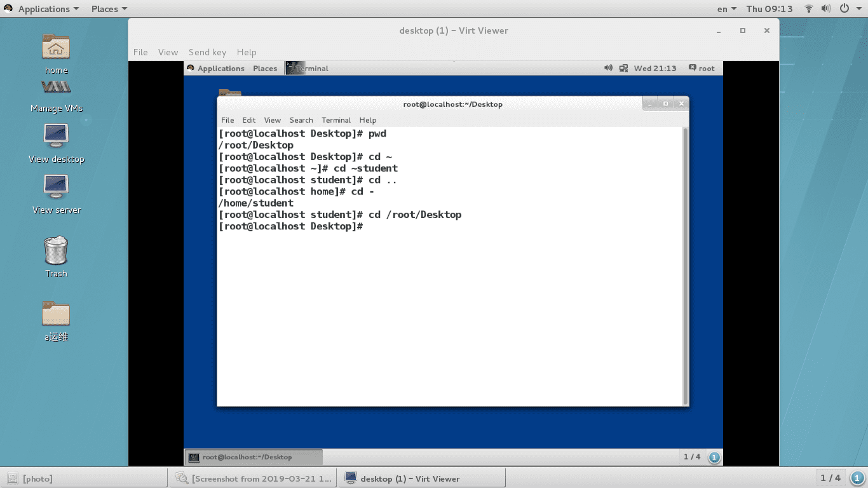
Task: Click guest taskbar root@localhost:~/Desktop button
Action: pos(254,457)
